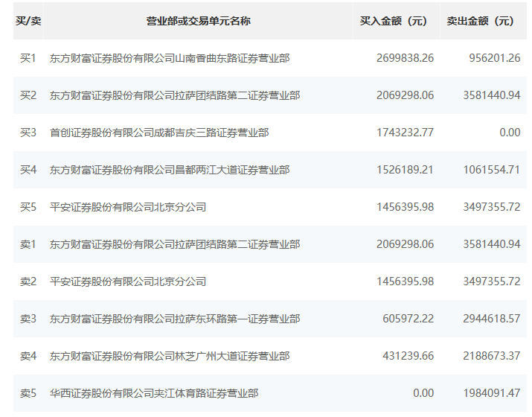Click the 营业部或交易单元名称 column header
Viewport: 532px width, 417px height.
pyautogui.click(x=199, y=21)
